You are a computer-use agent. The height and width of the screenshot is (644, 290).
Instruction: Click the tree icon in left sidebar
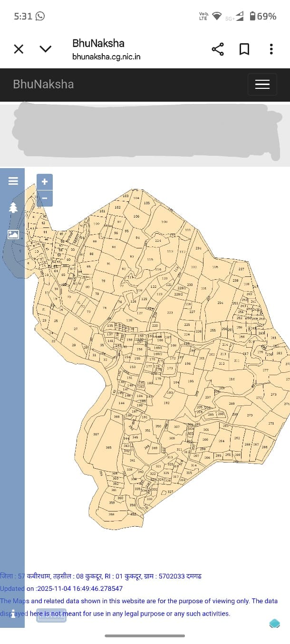pos(13,208)
